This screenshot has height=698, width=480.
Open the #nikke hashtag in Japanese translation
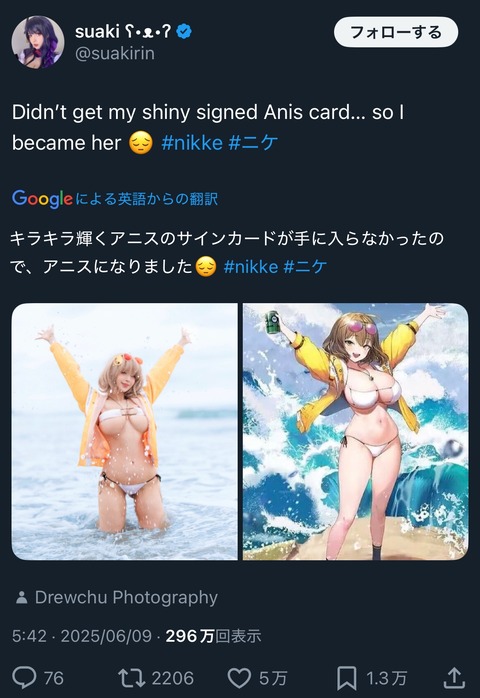[251, 267]
